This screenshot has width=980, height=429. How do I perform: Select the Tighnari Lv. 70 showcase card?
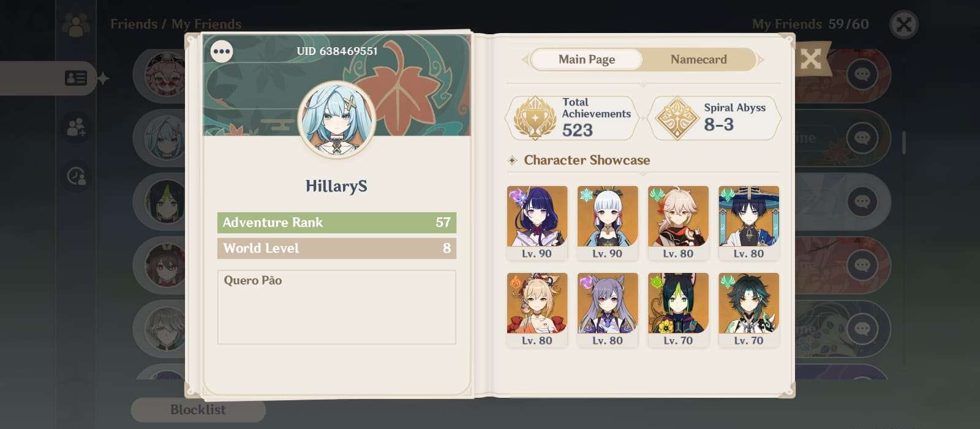[x=678, y=310]
